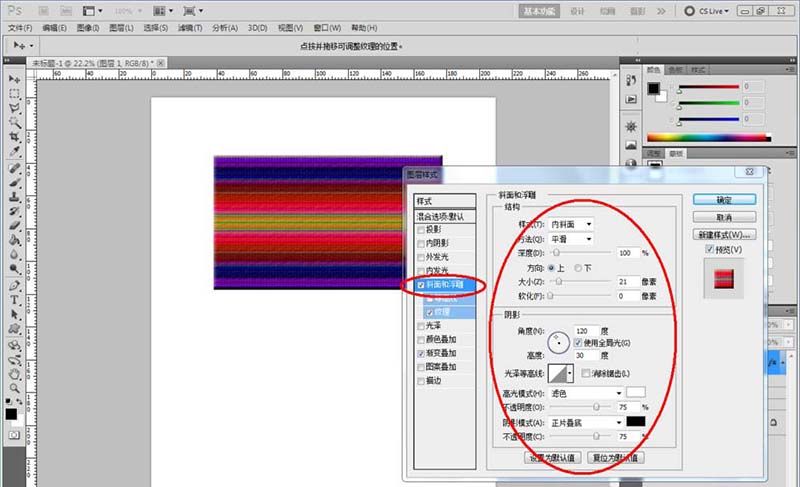
Task: Select the Zoom tool in the toolbox
Action: click(x=14, y=388)
